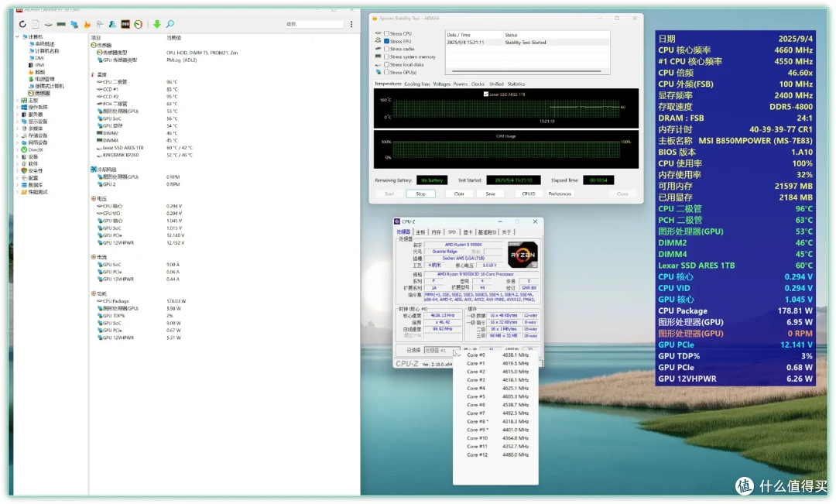Switch to the Cooling Fans tab

(x=417, y=84)
